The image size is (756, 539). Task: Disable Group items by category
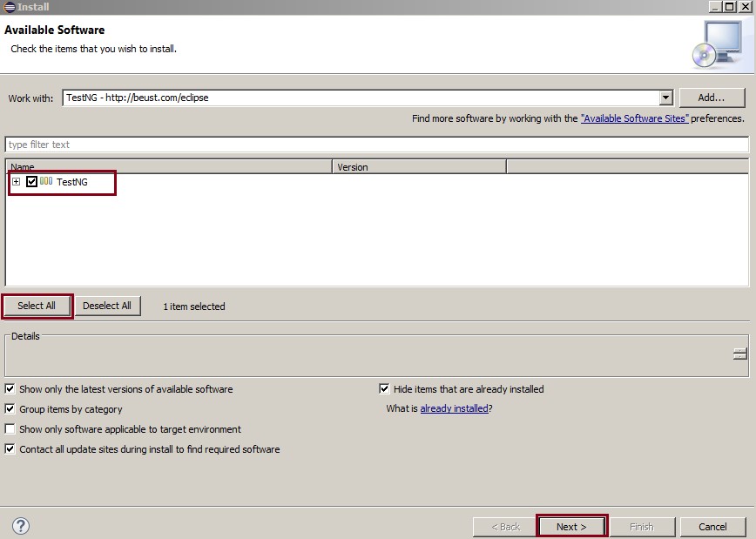tap(10, 409)
